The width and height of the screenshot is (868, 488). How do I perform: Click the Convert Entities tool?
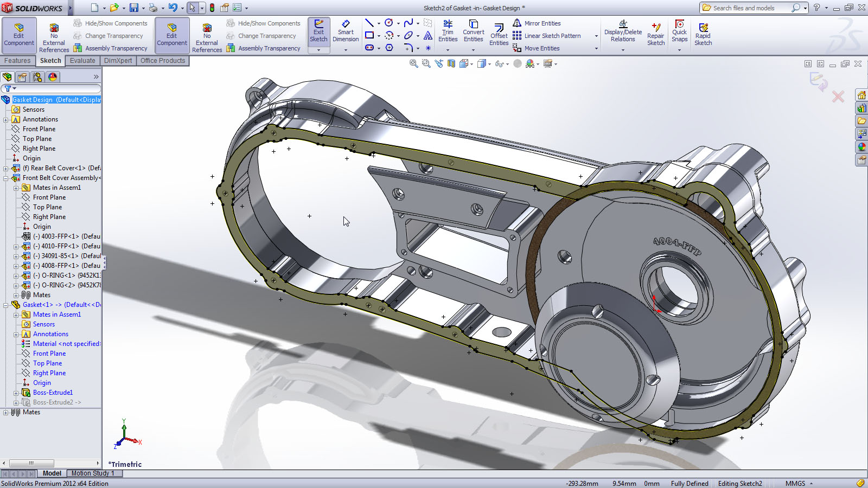pos(473,31)
